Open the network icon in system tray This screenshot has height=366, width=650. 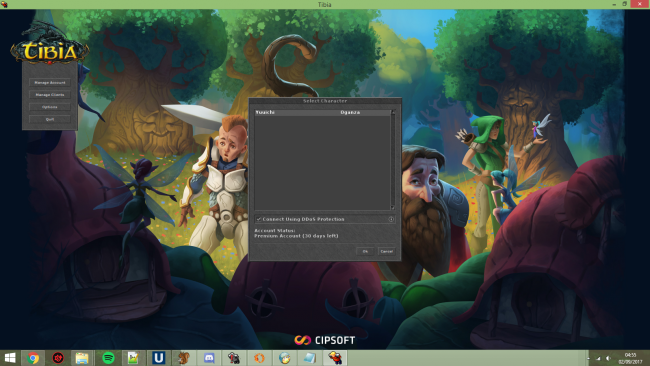tap(598, 358)
